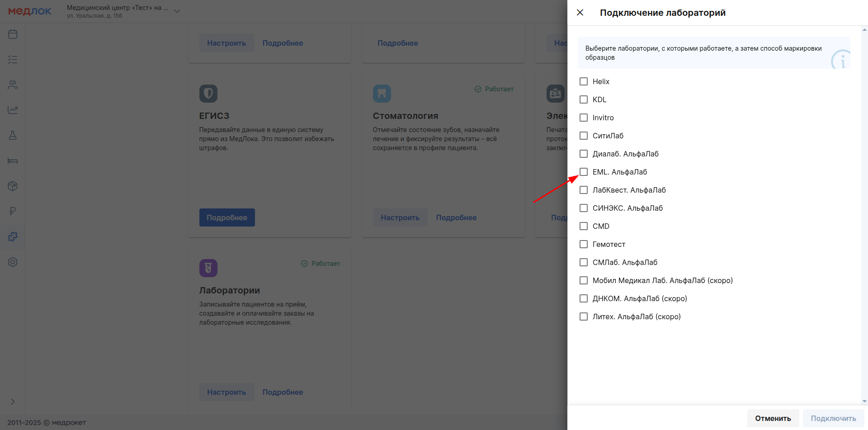Open the calendar icon in sidebar
Viewport: 868px width, 430px height.
pyautogui.click(x=13, y=34)
